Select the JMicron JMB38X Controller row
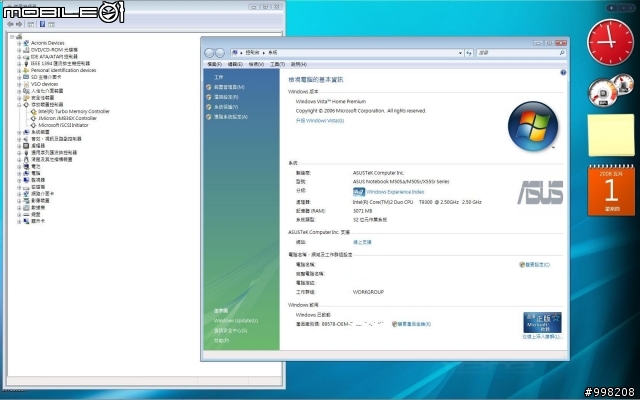Viewport: 640px width, 400px height. (x=64, y=118)
